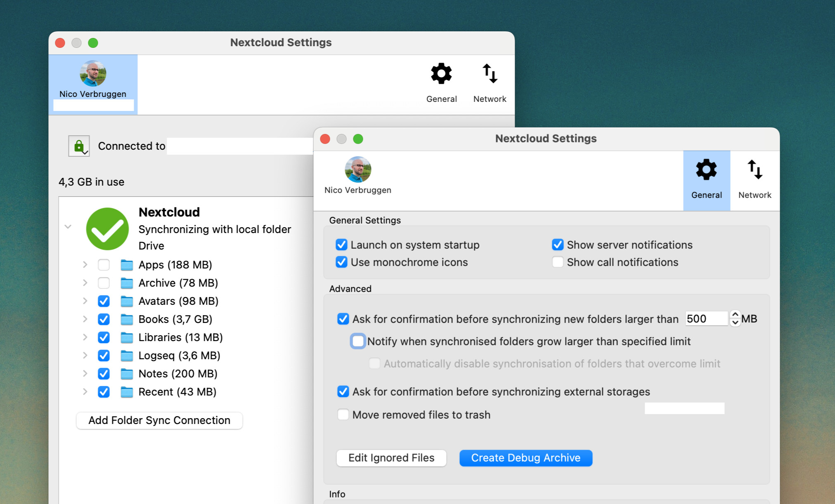Enable Move removed files to trash
Screen dimensions: 835x504
(x=343, y=415)
